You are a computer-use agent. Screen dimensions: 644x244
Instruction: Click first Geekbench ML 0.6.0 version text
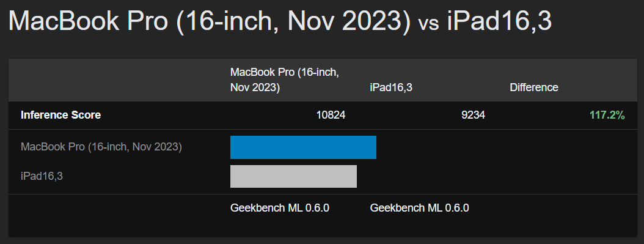pos(280,208)
